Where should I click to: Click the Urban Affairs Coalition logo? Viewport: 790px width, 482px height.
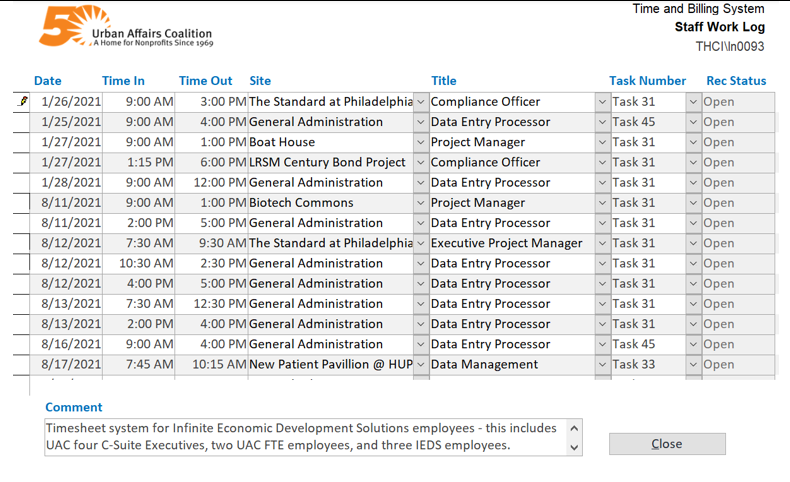(x=126, y=27)
